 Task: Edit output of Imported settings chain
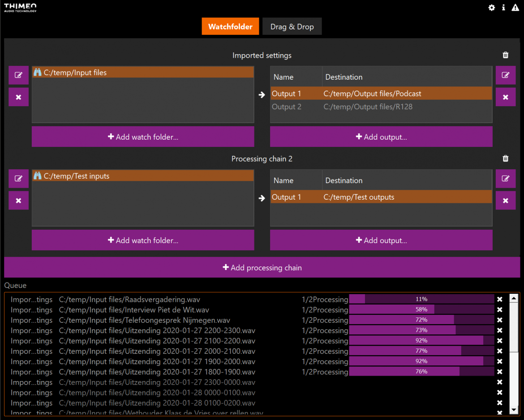pyautogui.click(x=505, y=75)
